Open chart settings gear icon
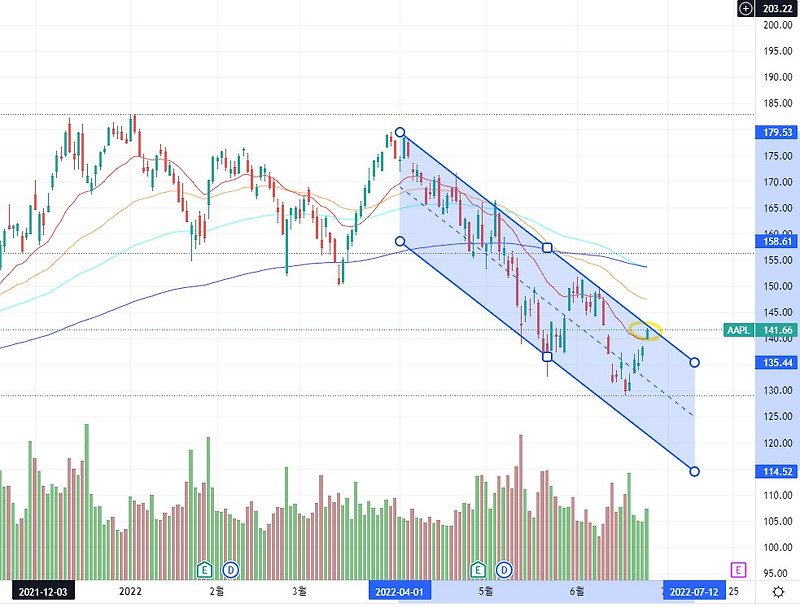This screenshot has height=607, width=800. (778, 592)
